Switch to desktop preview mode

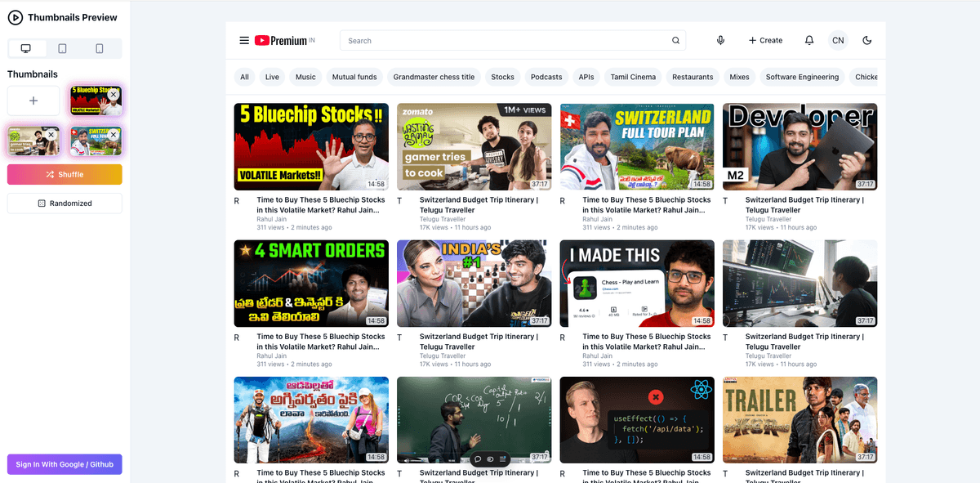coord(27,48)
